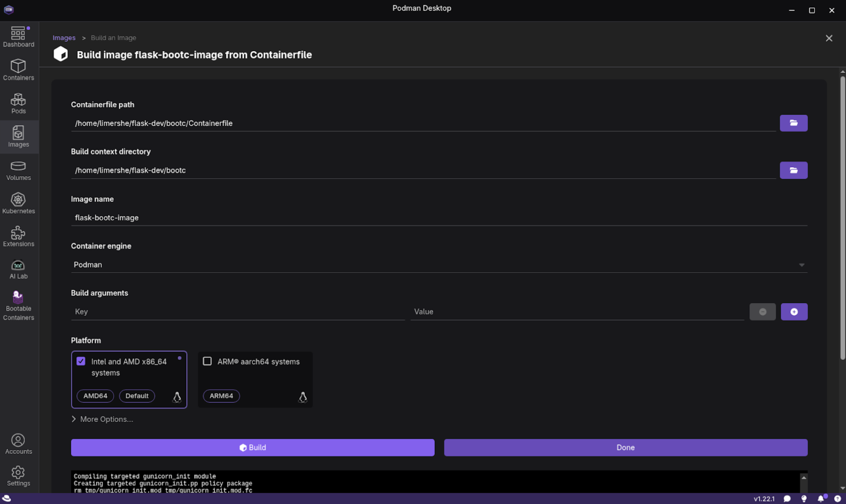Check ARM aarch64 systems platform
846x504 pixels.
207,361
